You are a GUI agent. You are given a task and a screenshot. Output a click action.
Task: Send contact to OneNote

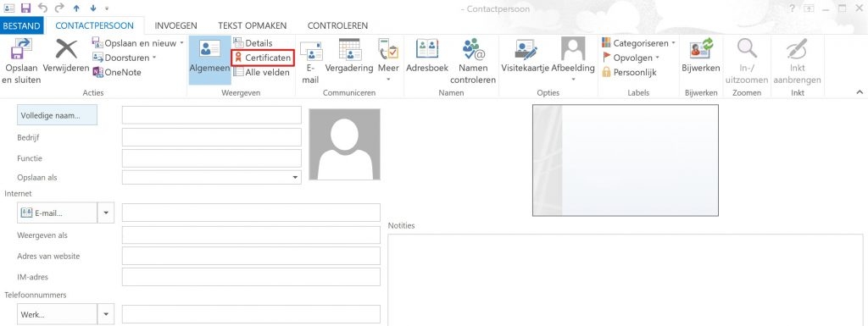pos(117,72)
